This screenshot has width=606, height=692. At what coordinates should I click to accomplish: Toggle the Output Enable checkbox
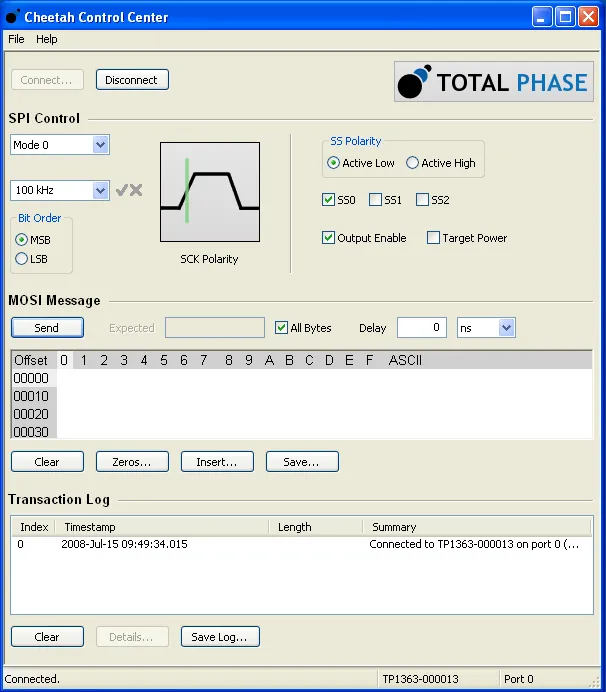coord(328,237)
